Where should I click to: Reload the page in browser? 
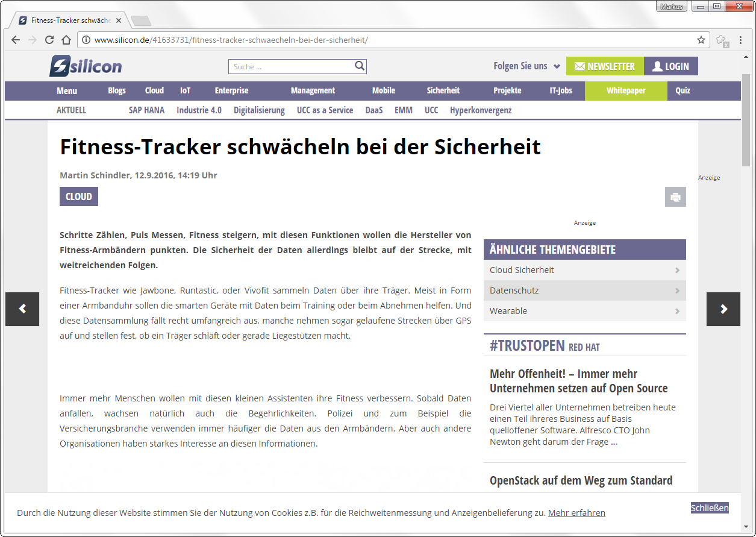(49, 40)
